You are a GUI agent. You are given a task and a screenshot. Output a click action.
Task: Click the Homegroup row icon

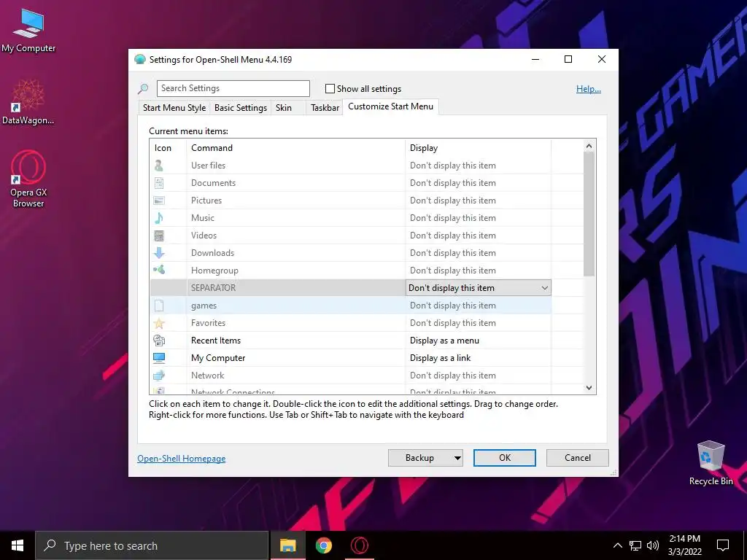click(x=159, y=270)
